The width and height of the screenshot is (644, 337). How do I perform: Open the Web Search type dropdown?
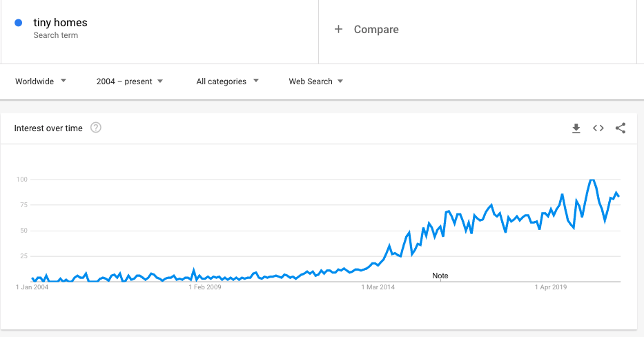(x=316, y=81)
